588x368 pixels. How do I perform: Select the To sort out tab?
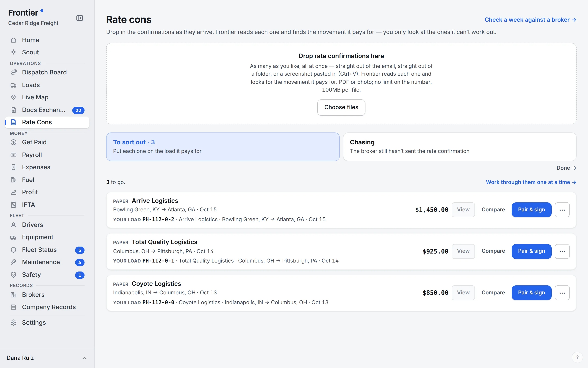223,147
